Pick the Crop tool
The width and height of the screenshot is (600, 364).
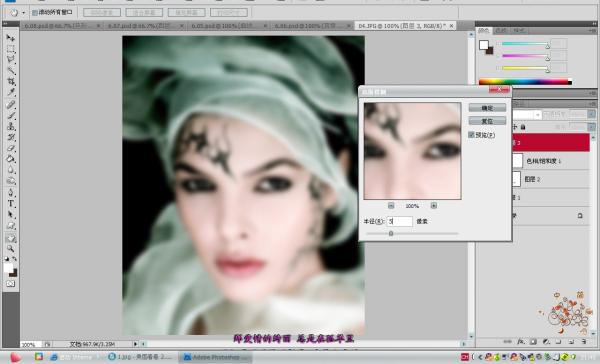10,82
